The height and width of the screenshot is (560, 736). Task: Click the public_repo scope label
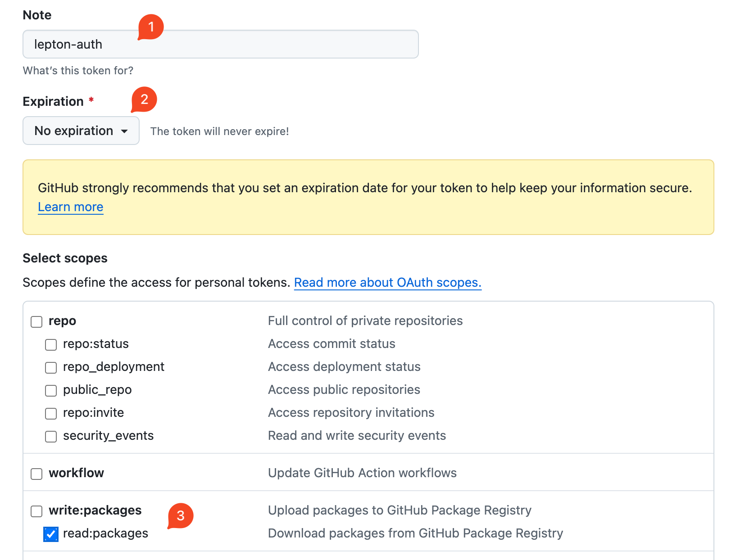97,389
